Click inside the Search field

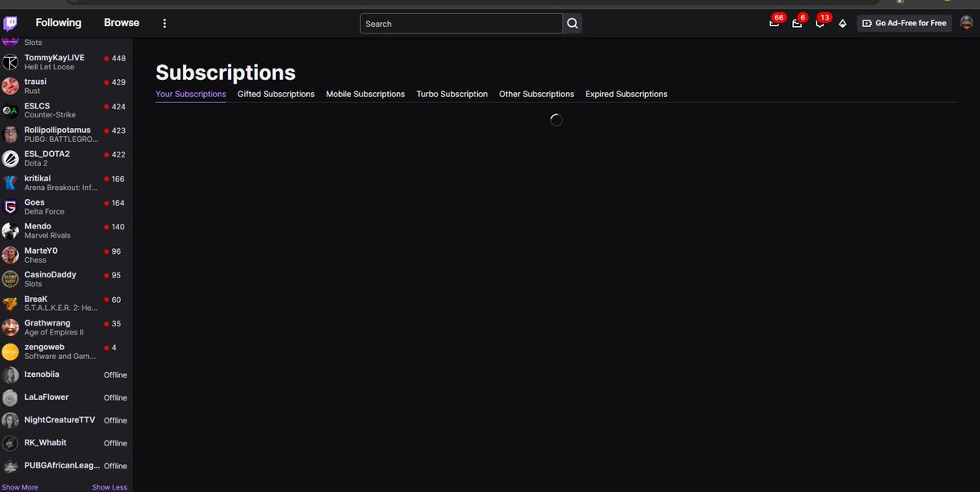click(461, 24)
